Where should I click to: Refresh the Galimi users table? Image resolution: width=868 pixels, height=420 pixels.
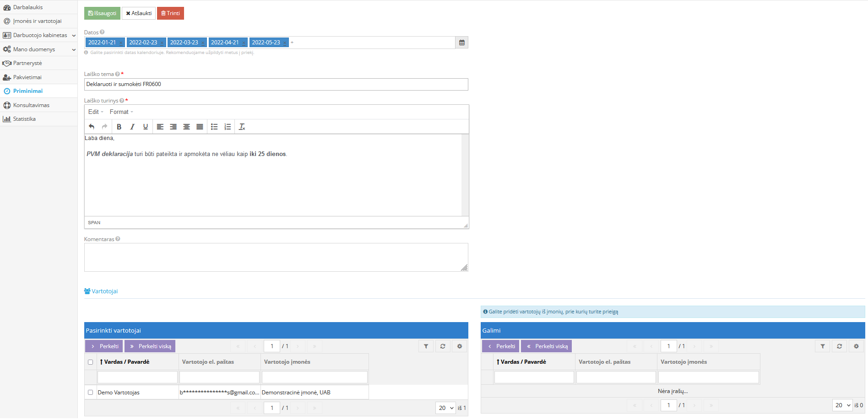point(839,346)
